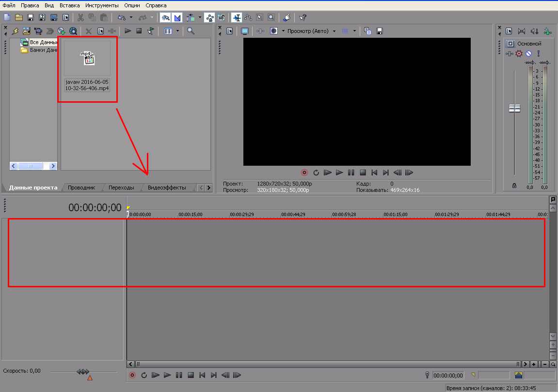Copy preview snapshot to clipboard icon
558x392 pixels.
[368, 31]
